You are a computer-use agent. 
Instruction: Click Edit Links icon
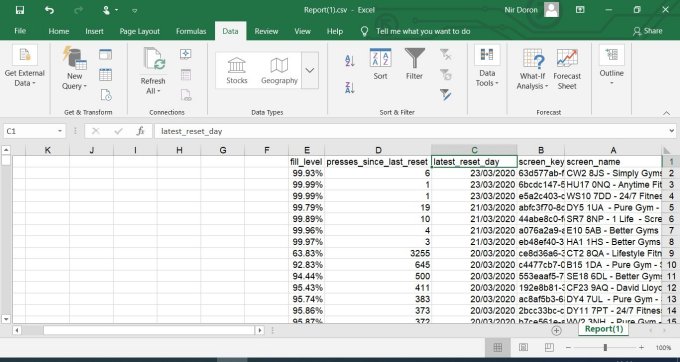point(186,95)
